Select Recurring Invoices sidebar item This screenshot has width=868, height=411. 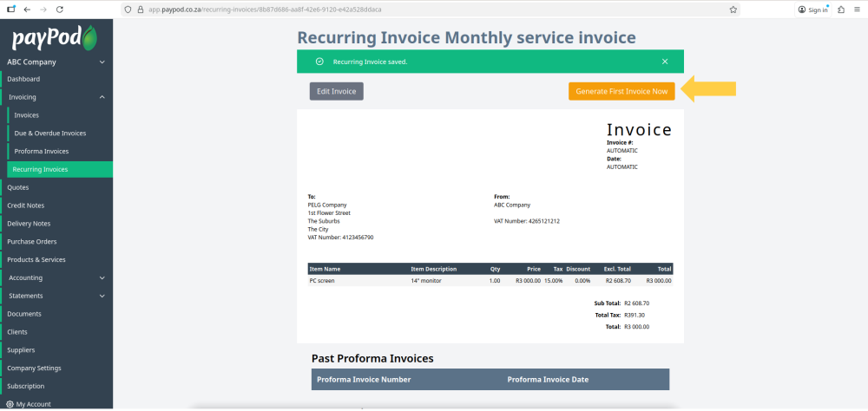click(x=60, y=169)
